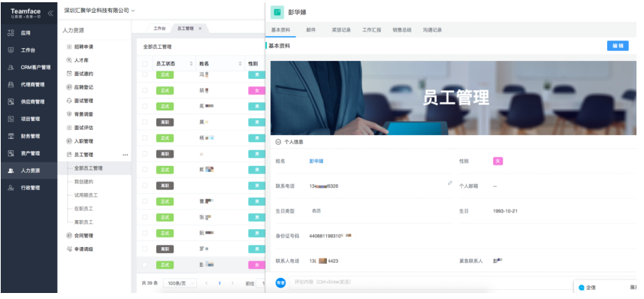644x299 pixels.
Task: Click the 前往 page jump field
Action: pos(261,283)
